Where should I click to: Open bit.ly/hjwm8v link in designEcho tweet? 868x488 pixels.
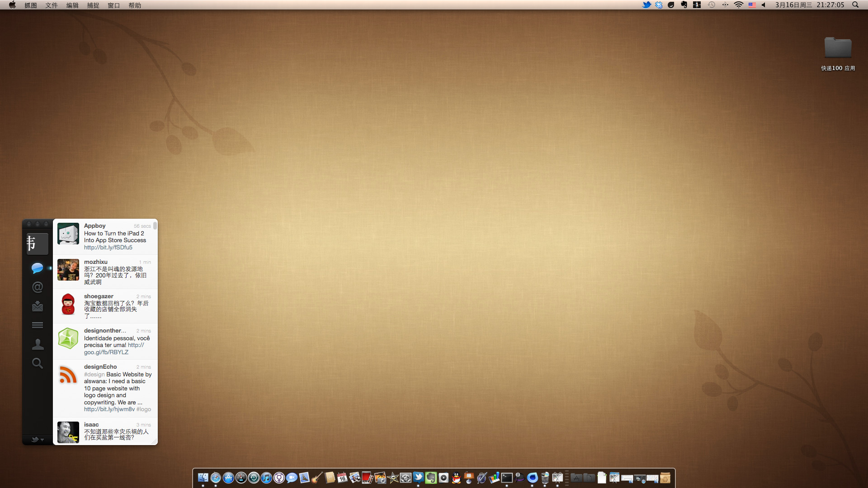[109, 409]
